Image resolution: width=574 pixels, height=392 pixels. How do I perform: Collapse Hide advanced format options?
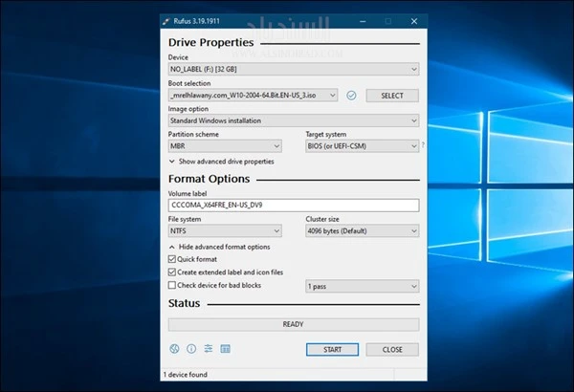[x=220, y=247]
